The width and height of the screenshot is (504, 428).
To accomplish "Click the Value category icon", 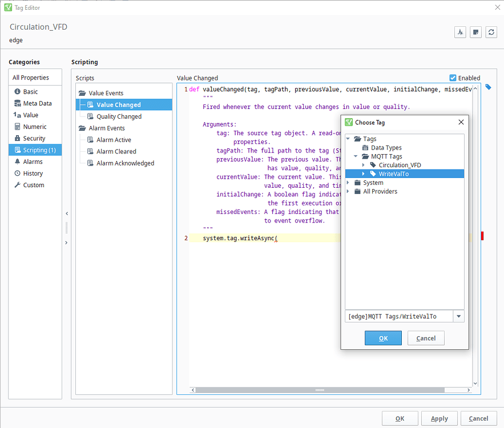I will [x=17, y=115].
